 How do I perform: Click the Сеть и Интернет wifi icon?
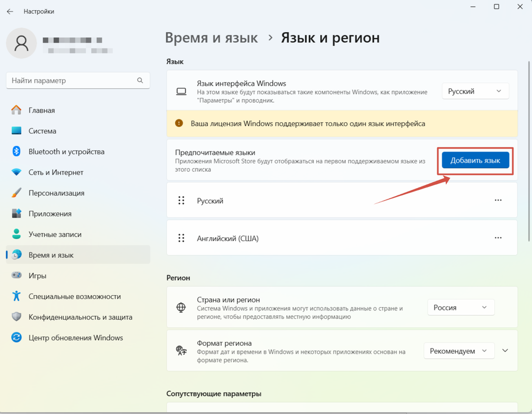(16, 172)
